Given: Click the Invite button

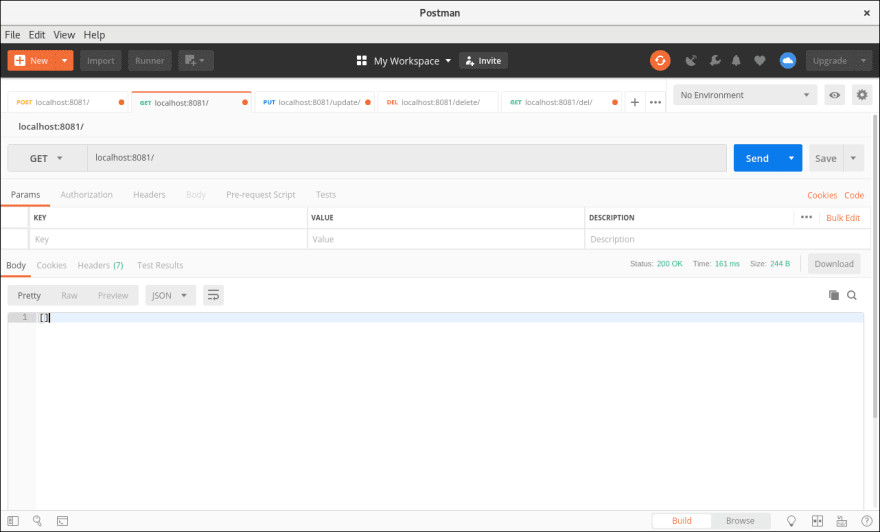Looking at the screenshot, I should coord(483,61).
